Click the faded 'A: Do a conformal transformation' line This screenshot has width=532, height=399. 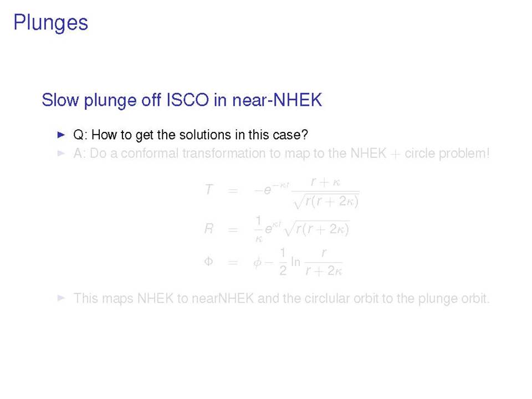(282, 154)
